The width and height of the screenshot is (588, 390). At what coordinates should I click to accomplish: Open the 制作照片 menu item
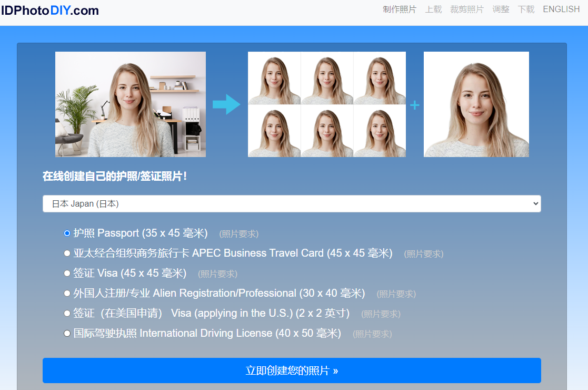point(399,9)
